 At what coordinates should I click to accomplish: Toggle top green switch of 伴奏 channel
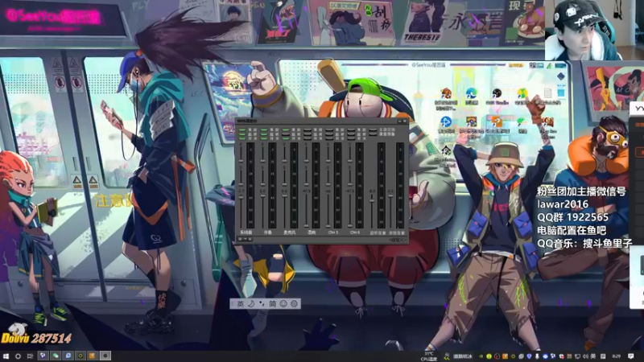(264, 130)
